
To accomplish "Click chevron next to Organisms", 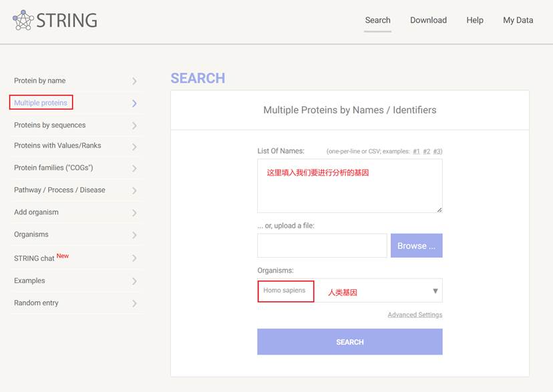I will (x=134, y=235).
